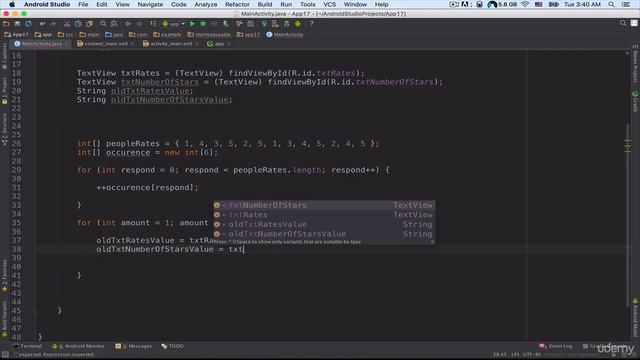Click java breadcrumb in navigation bar

pyautogui.click(x=114, y=35)
